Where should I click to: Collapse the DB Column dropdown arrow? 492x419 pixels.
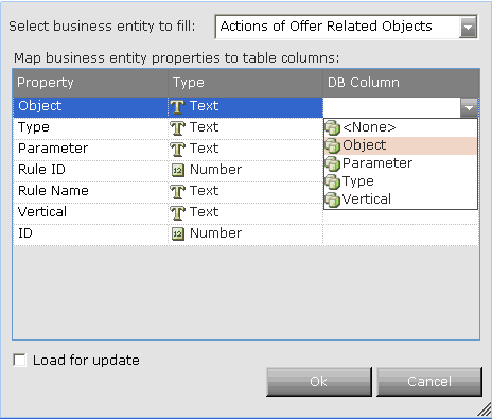point(469,108)
